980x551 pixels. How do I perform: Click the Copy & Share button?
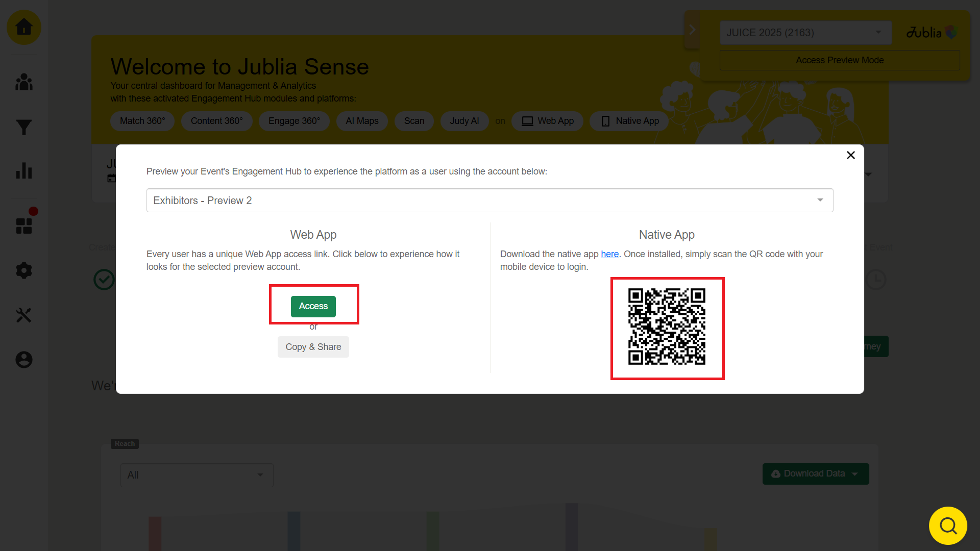pos(313,347)
